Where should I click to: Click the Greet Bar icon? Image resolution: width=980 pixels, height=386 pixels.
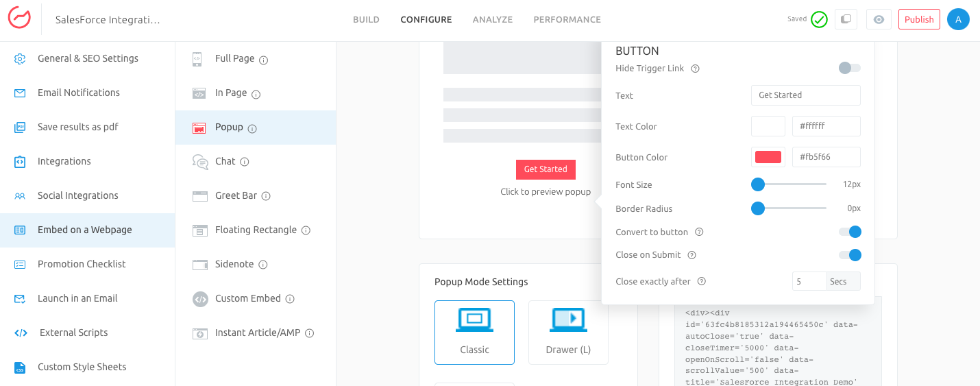[x=199, y=196]
